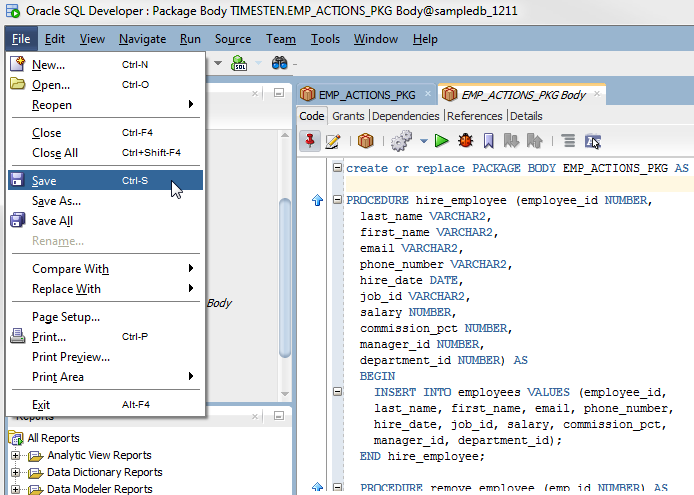This screenshot has height=495, width=694.
Task: Click the blue up arrow beside hire_employee
Action: click(x=317, y=200)
